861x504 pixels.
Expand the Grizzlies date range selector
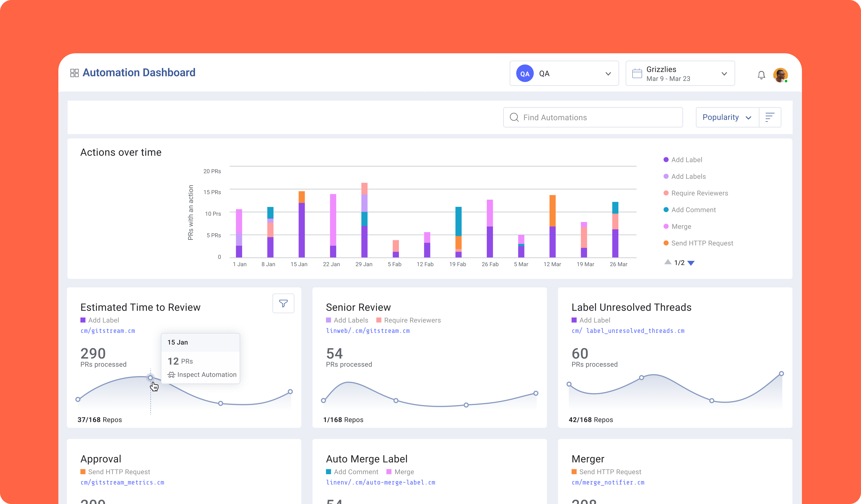click(724, 73)
